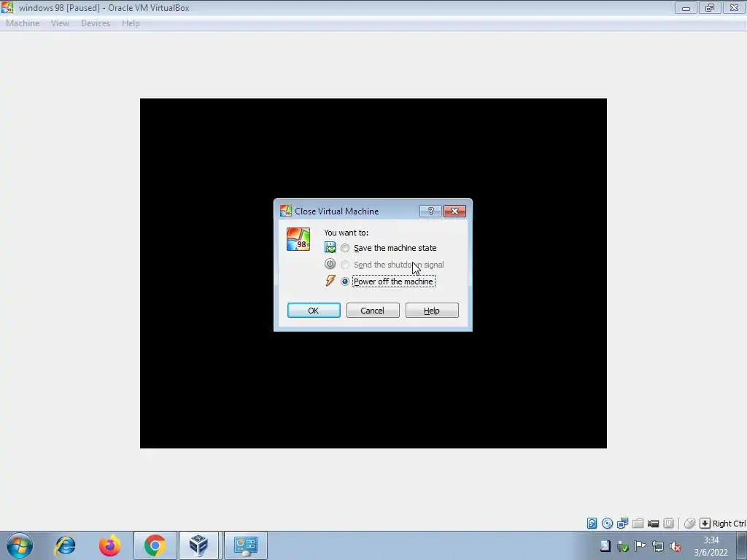The image size is (747, 560).
Task: Click the Windows 98 VM logo in dialog
Action: coord(298,239)
